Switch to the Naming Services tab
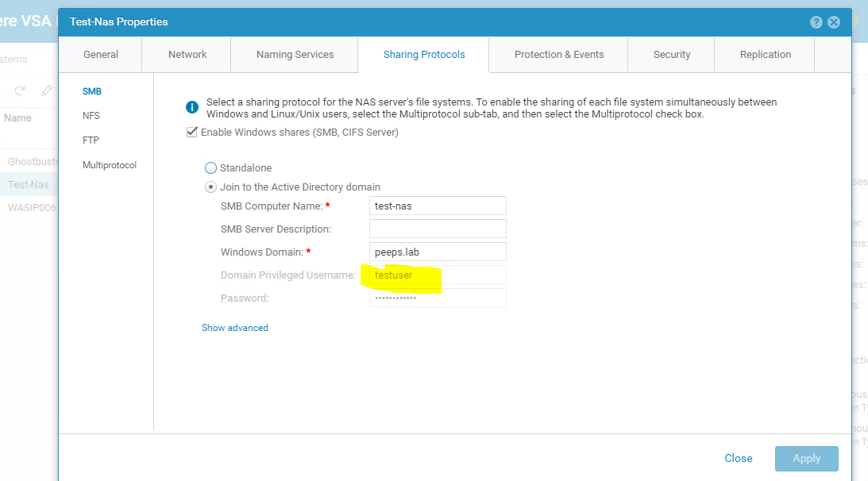The width and height of the screenshot is (868, 481). (294, 54)
